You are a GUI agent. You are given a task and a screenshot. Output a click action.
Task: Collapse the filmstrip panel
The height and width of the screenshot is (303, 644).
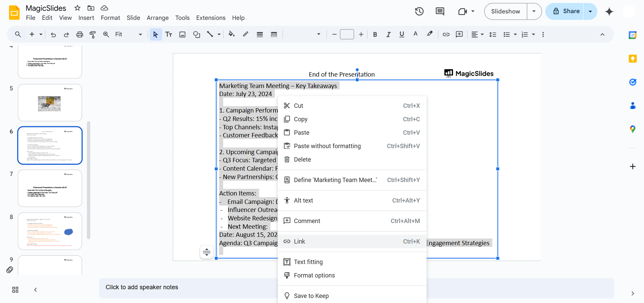tap(36, 290)
